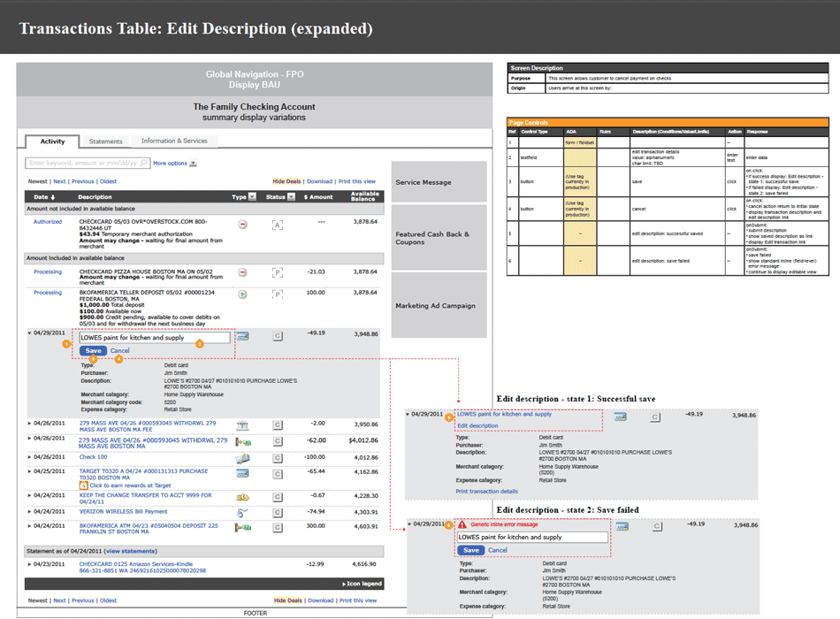840x619 pixels.
Task: Expand the 04/25/2011 Target transaction row
Action: click(30, 472)
